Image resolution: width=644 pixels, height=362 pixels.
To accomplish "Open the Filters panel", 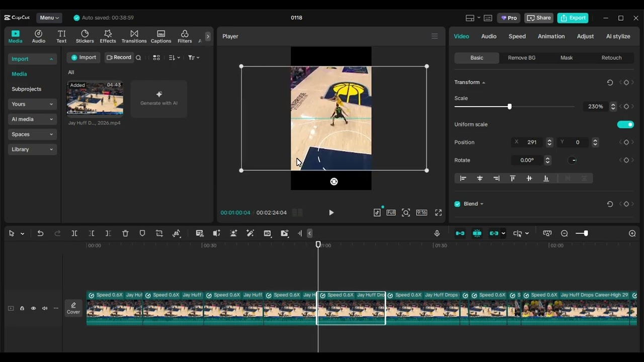I will (x=185, y=36).
